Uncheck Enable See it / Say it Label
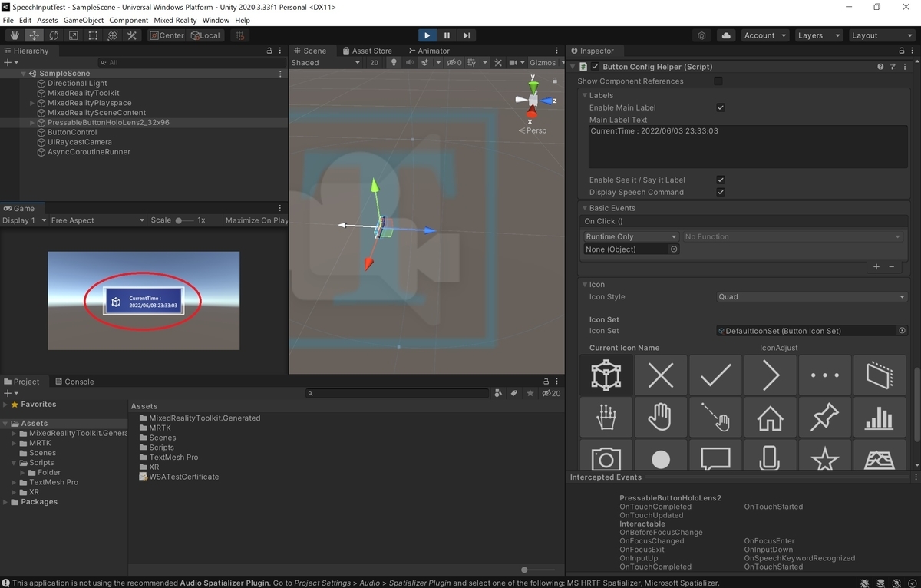Viewport: 921px width, 588px height. [x=720, y=180]
